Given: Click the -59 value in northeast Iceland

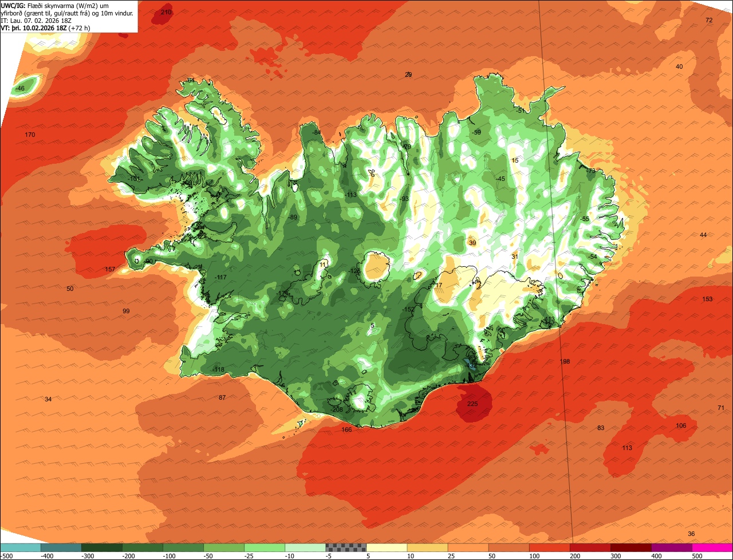Looking at the screenshot, I should point(477,132).
